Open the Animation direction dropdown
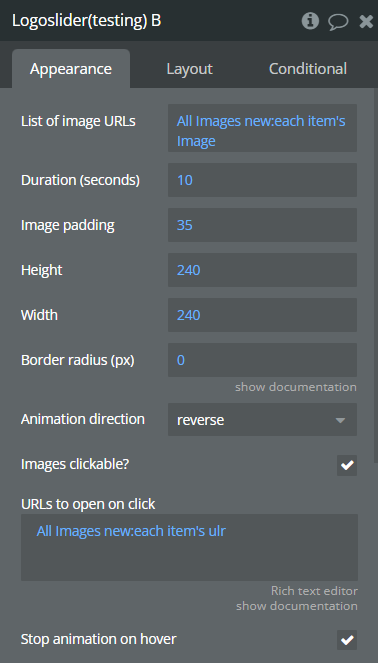378x663 pixels. [x=262, y=419]
